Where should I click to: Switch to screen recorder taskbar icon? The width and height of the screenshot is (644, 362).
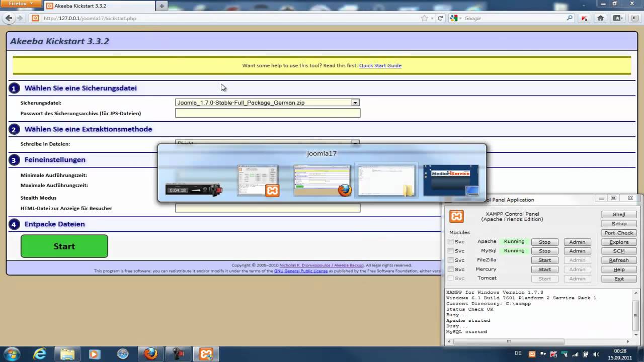click(178, 354)
